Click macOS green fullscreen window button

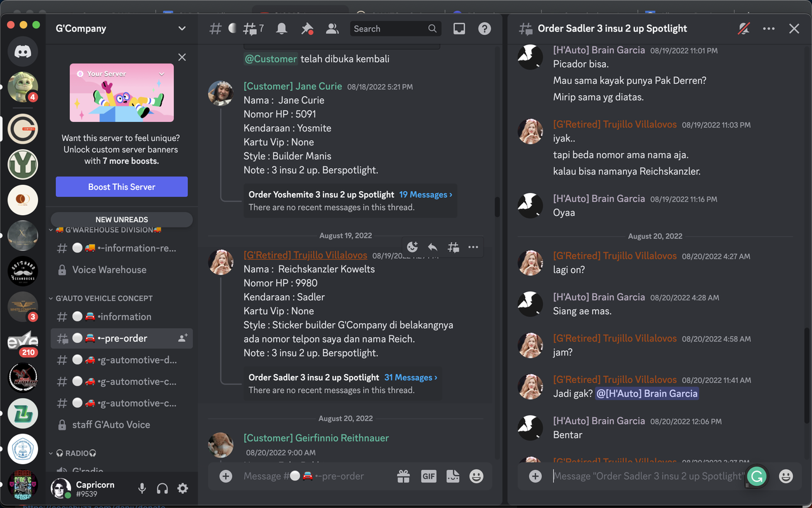(36, 25)
